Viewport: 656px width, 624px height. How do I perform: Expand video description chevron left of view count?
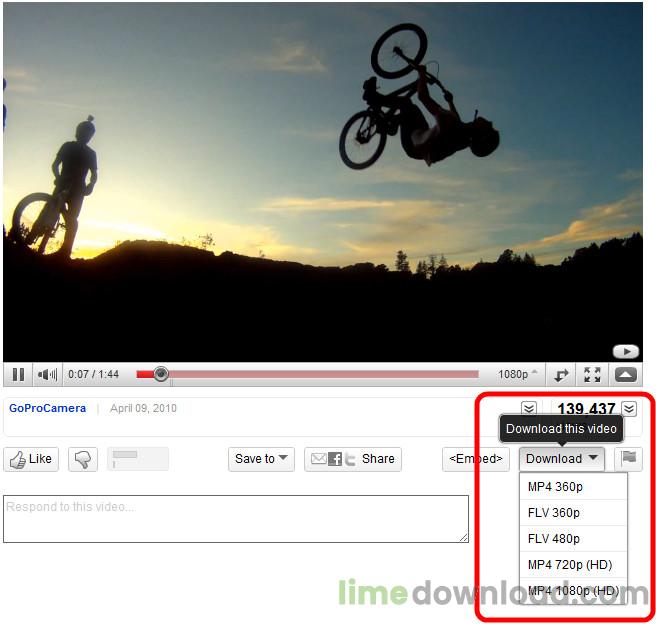(528, 407)
